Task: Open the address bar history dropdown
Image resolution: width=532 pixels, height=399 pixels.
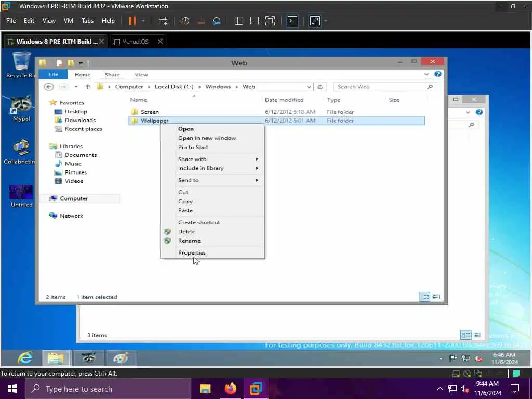Action: [x=309, y=87]
